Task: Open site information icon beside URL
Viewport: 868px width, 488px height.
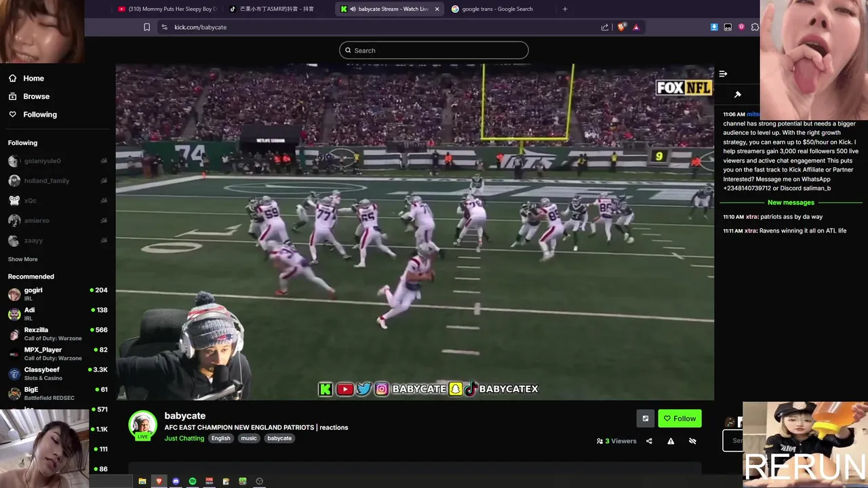Action: 164,27
